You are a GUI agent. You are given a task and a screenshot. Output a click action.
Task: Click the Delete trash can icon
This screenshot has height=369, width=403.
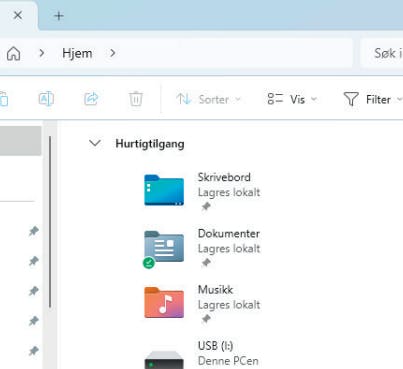tap(136, 99)
